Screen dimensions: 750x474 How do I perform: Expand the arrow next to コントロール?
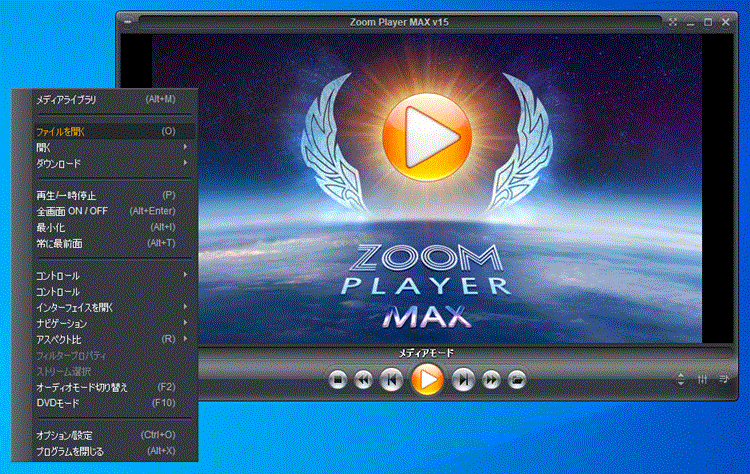click(185, 275)
